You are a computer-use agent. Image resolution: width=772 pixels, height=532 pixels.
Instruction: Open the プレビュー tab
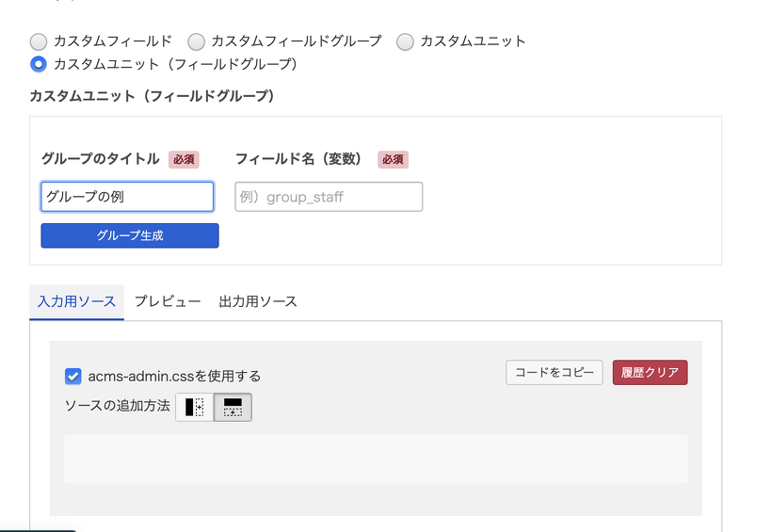point(167,301)
